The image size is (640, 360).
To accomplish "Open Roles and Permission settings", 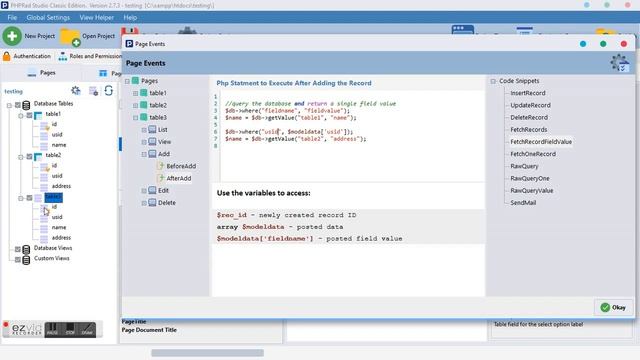I will 91,56.
